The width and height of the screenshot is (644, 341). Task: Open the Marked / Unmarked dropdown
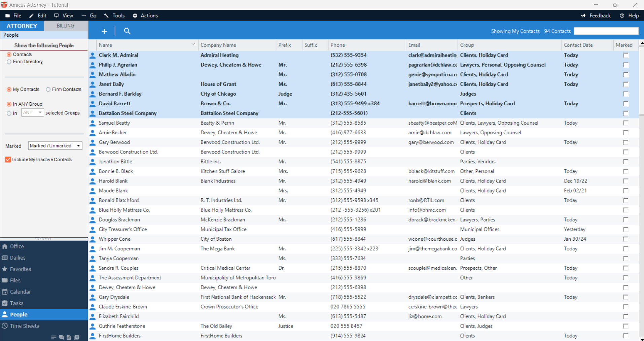[x=55, y=146]
